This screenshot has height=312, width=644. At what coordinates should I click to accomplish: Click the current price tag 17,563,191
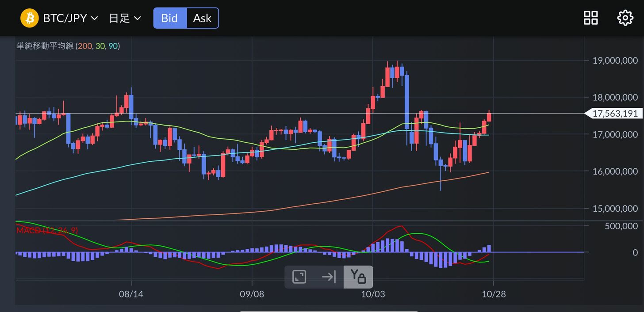(614, 114)
